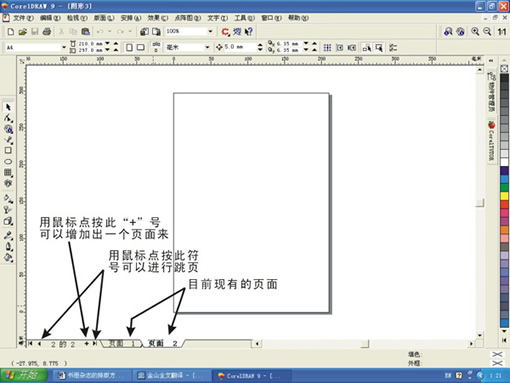This screenshot has width=510, height=383.
Task: Select the Zoom tool in toolbox
Action: (8, 129)
